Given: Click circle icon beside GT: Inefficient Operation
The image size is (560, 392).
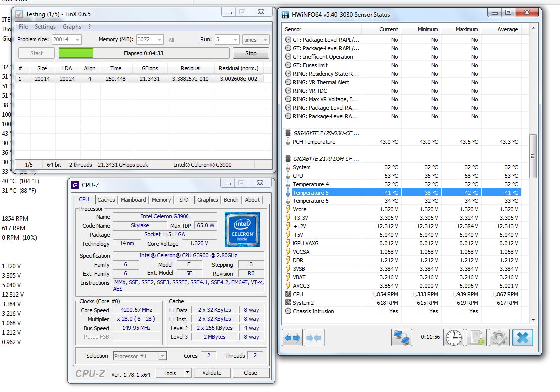Looking at the screenshot, I should click(288, 57).
